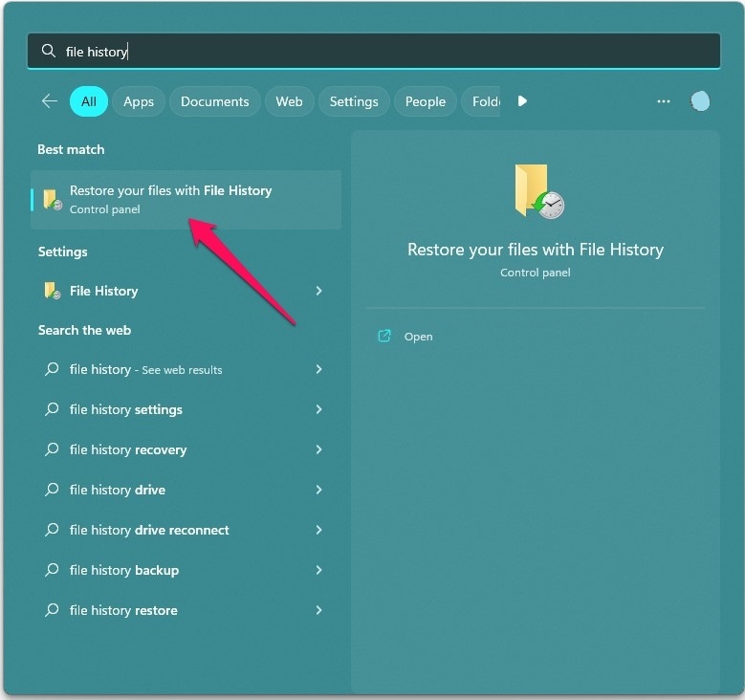Expand the 'file history backup' chevron
This screenshot has height=700, width=745.
point(318,570)
